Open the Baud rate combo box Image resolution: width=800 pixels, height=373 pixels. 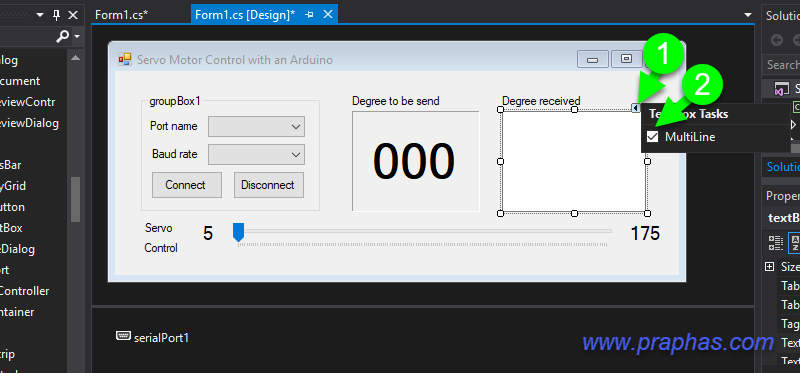pos(256,155)
